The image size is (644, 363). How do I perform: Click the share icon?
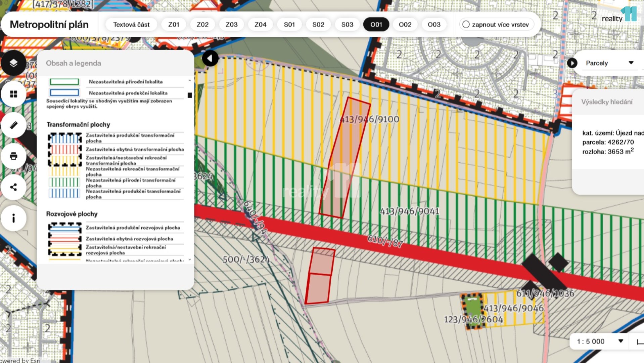coord(13,187)
